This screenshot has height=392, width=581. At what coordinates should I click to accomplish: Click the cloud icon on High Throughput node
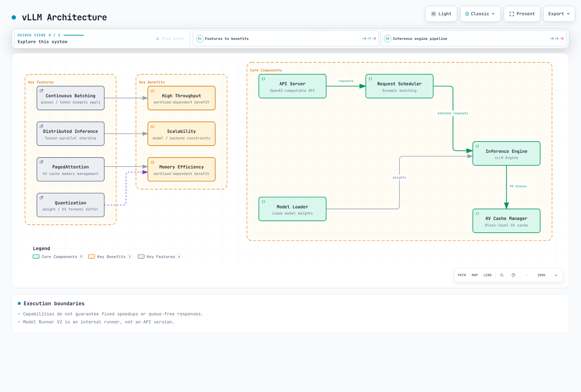[x=153, y=91]
